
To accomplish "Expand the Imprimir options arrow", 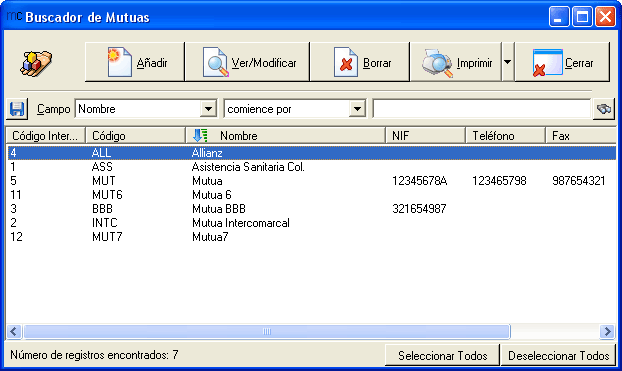I will coord(508,62).
